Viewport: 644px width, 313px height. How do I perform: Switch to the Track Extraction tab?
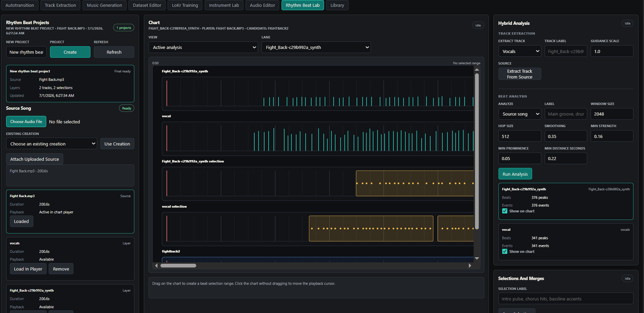pos(60,5)
